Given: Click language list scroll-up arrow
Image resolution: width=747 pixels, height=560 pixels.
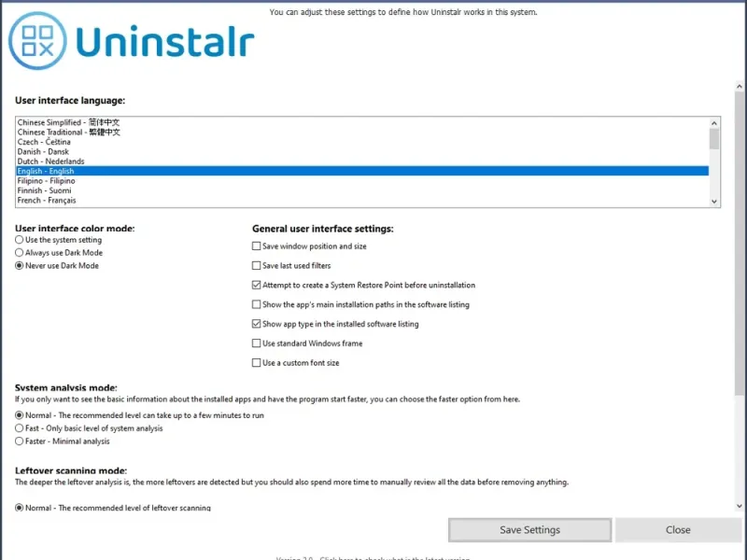Looking at the screenshot, I should 714,123.
